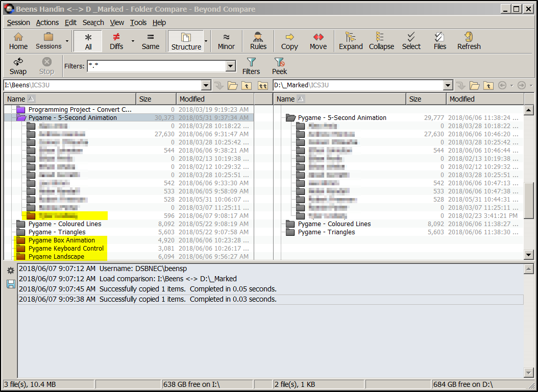
Task: Open the Tools menu
Action: [138, 22]
